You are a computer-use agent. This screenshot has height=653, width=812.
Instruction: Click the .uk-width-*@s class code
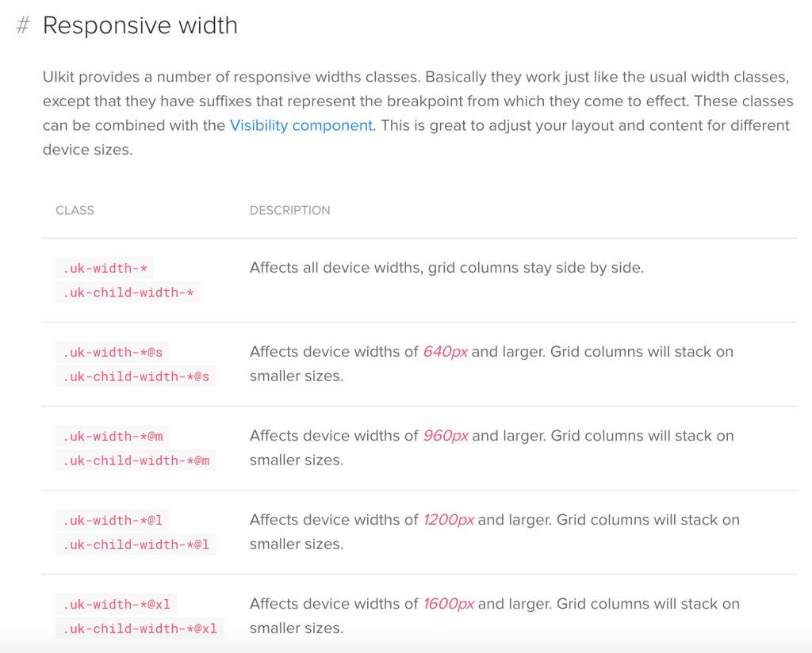click(x=113, y=353)
